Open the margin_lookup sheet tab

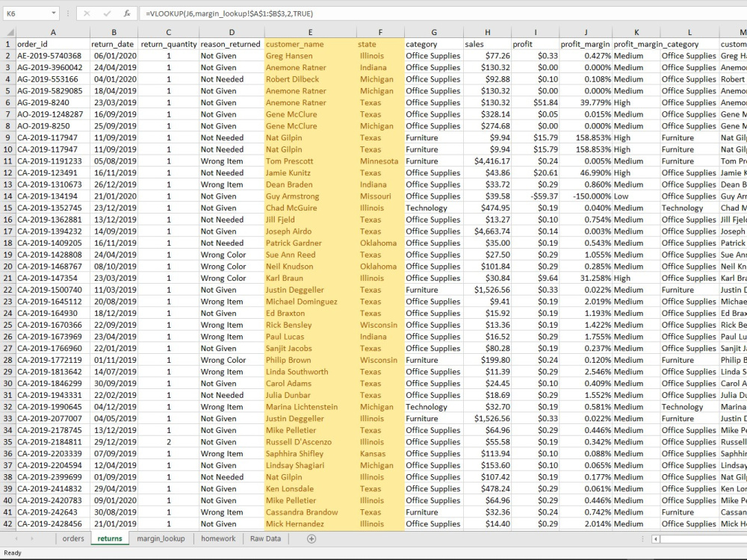pyautogui.click(x=161, y=538)
